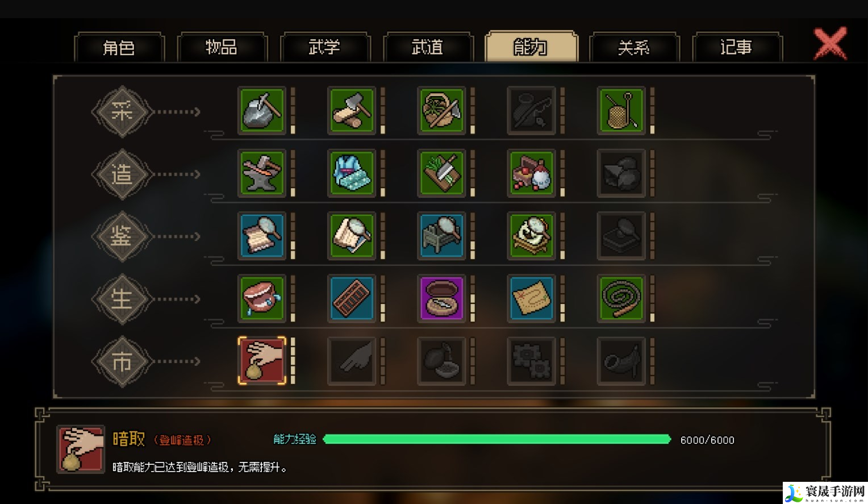Open the 武学 martial arts tab

click(x=325, y=47)
